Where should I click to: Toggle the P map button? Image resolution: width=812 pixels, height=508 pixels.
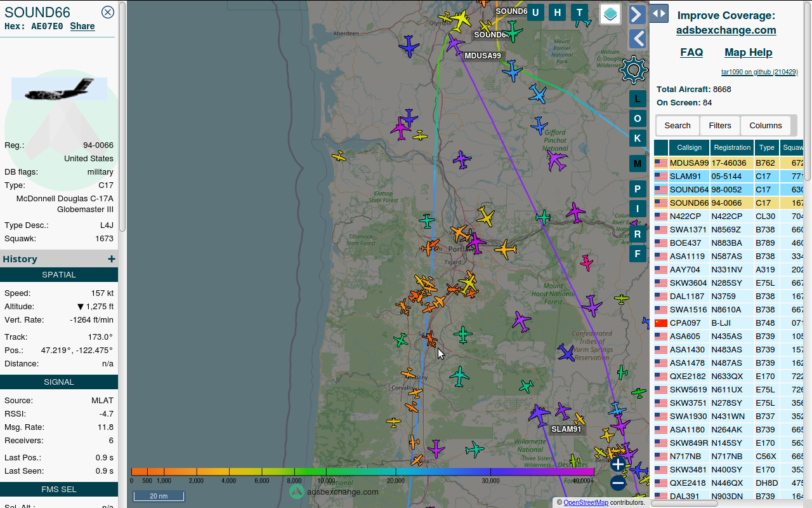pos(638,189)
